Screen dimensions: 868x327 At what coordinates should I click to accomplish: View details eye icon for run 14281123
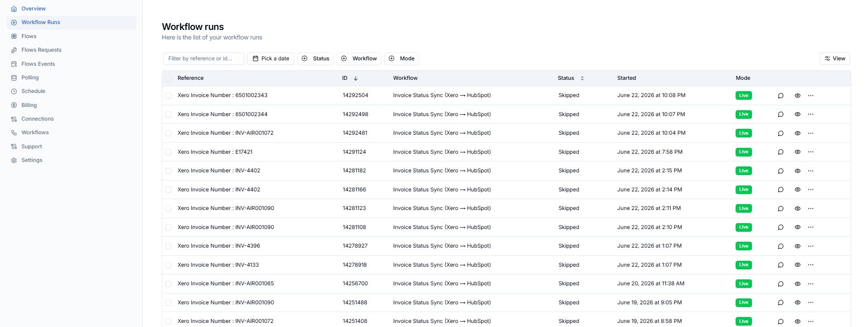click(797, 209)
